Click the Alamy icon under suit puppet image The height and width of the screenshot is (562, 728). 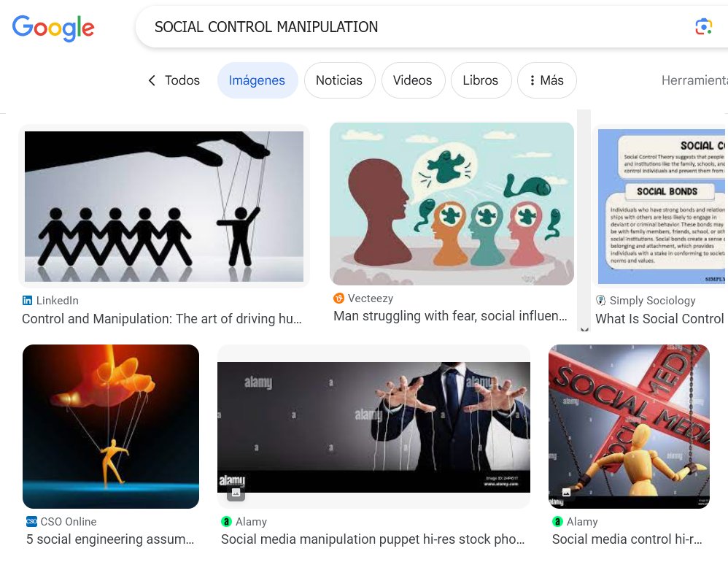pos(226,522)
